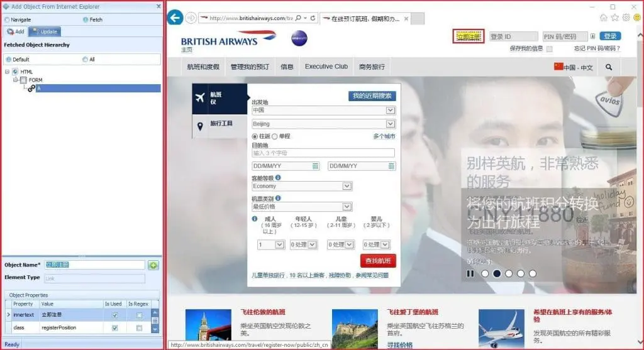This screenshot has height=350, width=644.
Task: Collapse the HTML node in object tree
Action: click(x=7, y=72)
